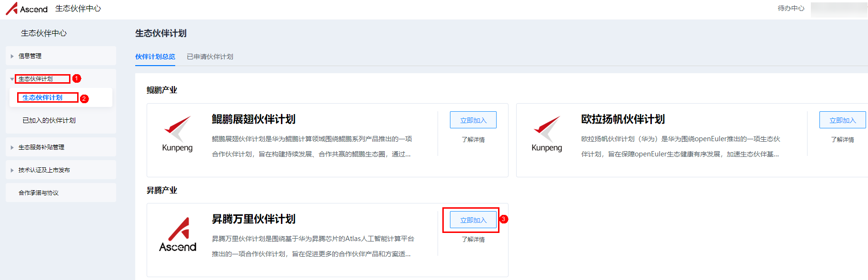This screenshot has width=868, height=280.
Task: Open 待办中心 in top bar
Action: (x=791, y=8)
